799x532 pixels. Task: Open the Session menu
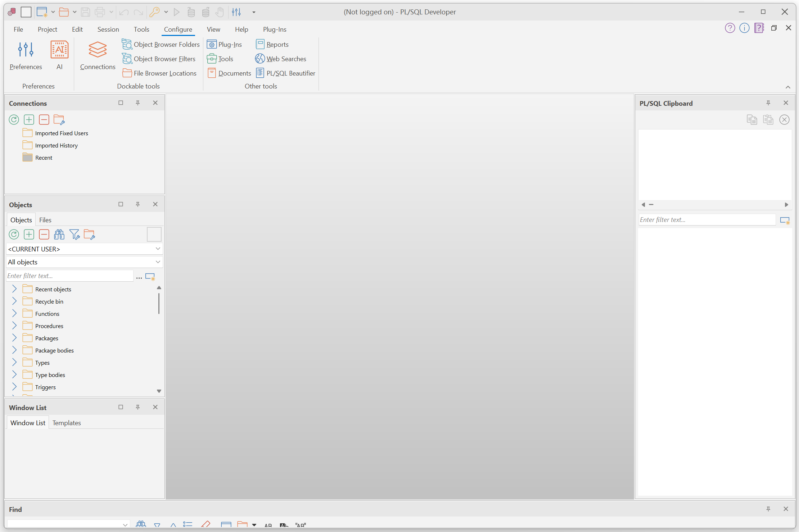pos(108,29)
